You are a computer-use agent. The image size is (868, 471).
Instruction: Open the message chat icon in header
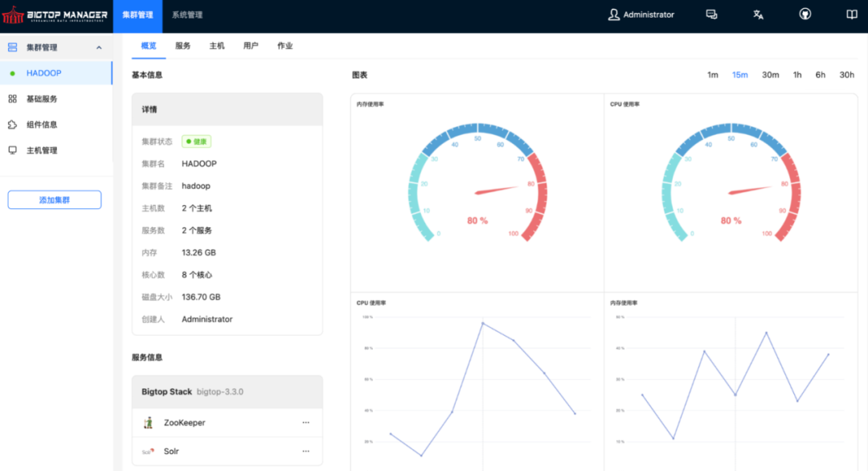pos(711,15)
